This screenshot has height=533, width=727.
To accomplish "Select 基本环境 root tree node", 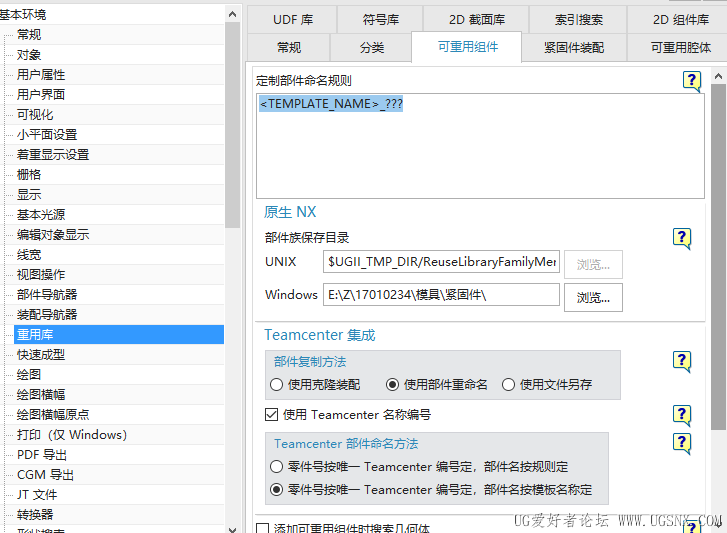I will click(x=23, y=15).
